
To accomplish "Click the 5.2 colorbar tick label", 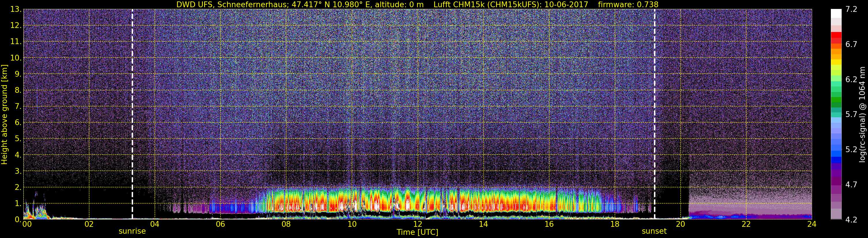I will (x=851, y=150).
